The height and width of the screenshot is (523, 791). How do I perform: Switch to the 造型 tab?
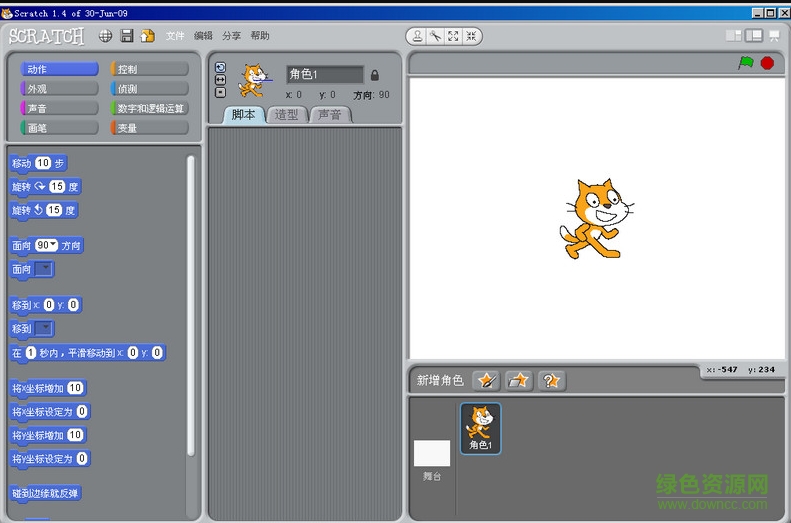[x=286, y=115]
